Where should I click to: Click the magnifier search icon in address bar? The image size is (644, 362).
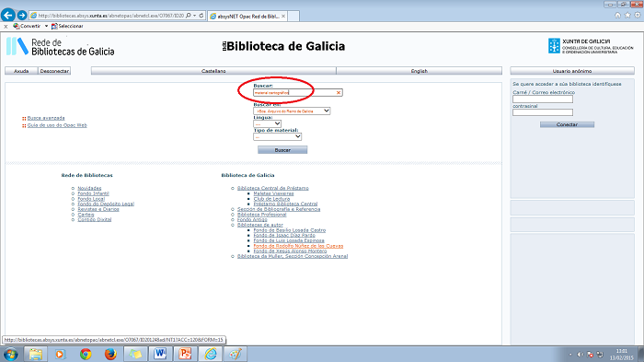click(x=188, y=16)
